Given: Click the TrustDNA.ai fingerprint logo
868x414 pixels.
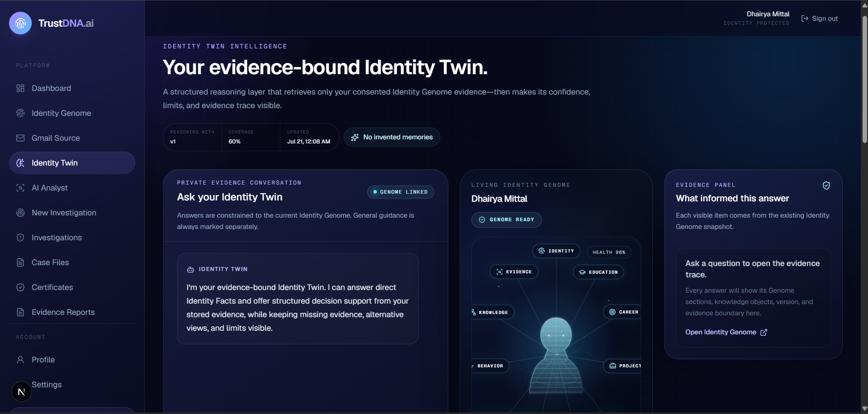Looking at the screenshot, I should point(20,23).
